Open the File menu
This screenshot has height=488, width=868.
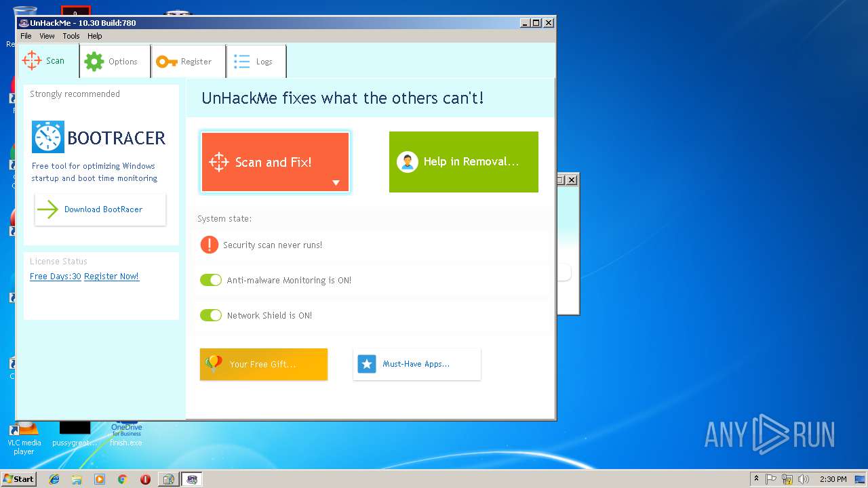point(26,36)
